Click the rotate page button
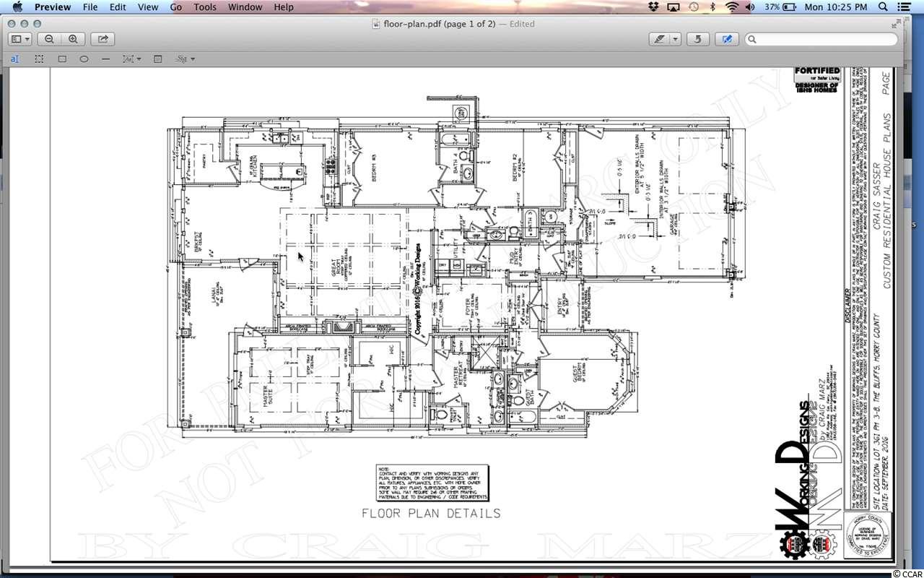924x578 pixels. pyautogui.click(x=697, y=40)
